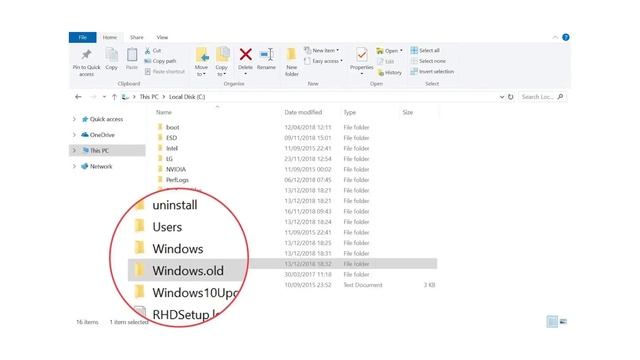Click Local Disk (C:) in the address path
Image resolution: width=640 pixels, height=360 pixels.
point(187,97)
